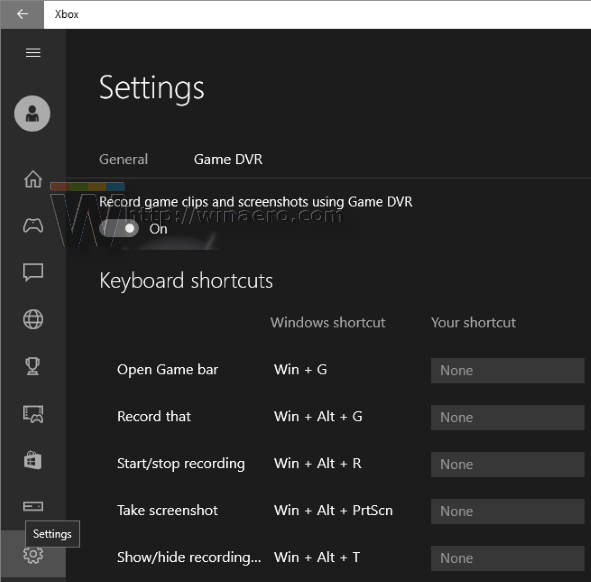The width and height of the screenshot is (591, 582).
Task: Click the 'Win + Alt + T' text
Action: (317, 557)
